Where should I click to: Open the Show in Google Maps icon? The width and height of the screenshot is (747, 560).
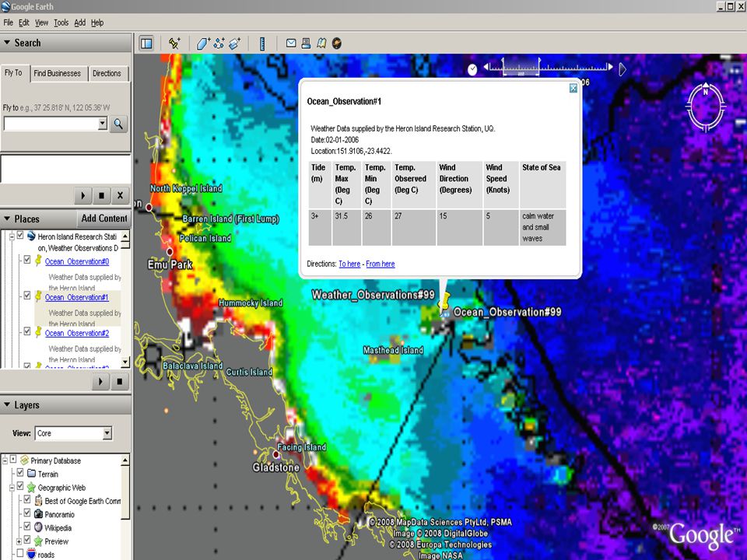[x=321, y=44]
